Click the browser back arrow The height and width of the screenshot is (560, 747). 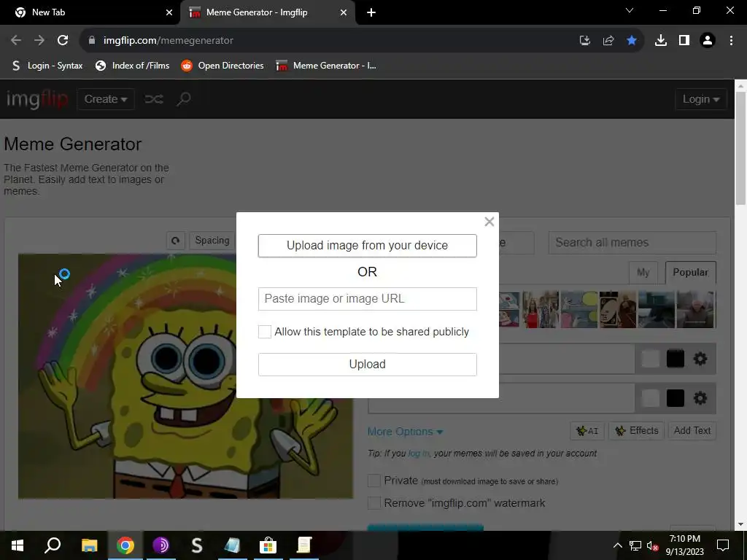16,41
